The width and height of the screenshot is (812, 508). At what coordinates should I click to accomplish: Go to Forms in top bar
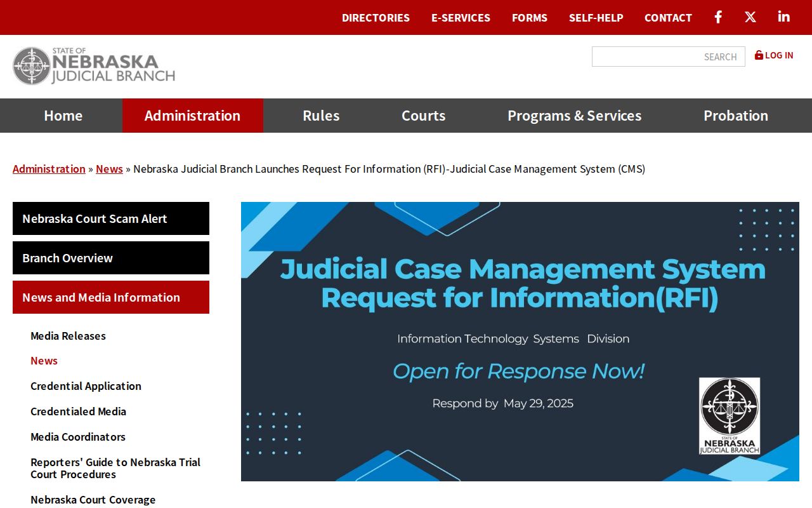click(x=530, y=18)
